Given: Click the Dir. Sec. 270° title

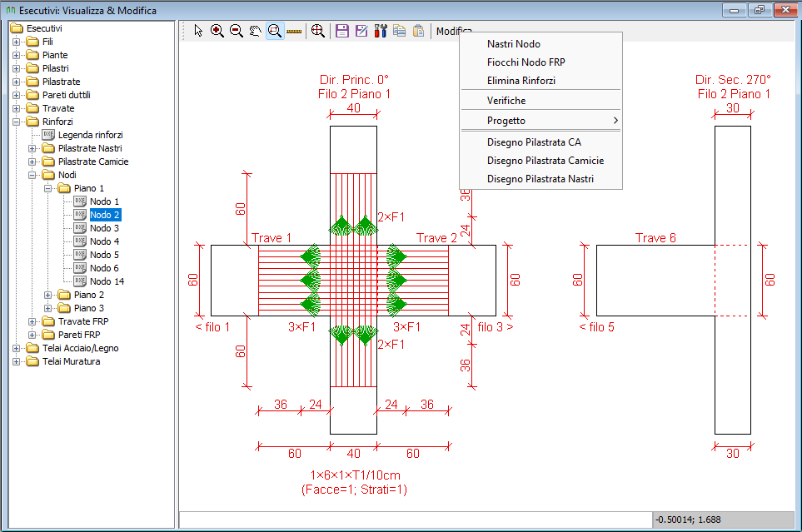Looking at the screenshot, I should click(x=733, y=80).
